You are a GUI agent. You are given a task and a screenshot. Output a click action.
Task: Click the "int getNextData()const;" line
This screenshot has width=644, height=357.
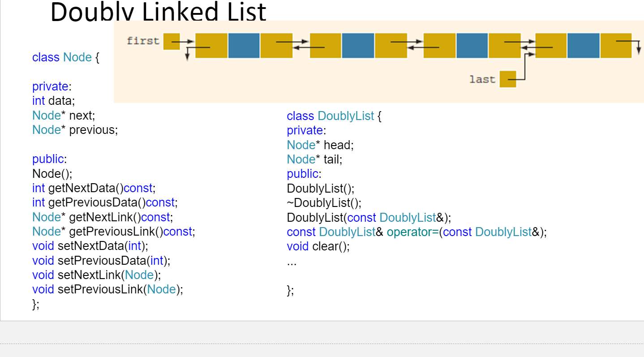pyautogui.click(x=94, y=188)
